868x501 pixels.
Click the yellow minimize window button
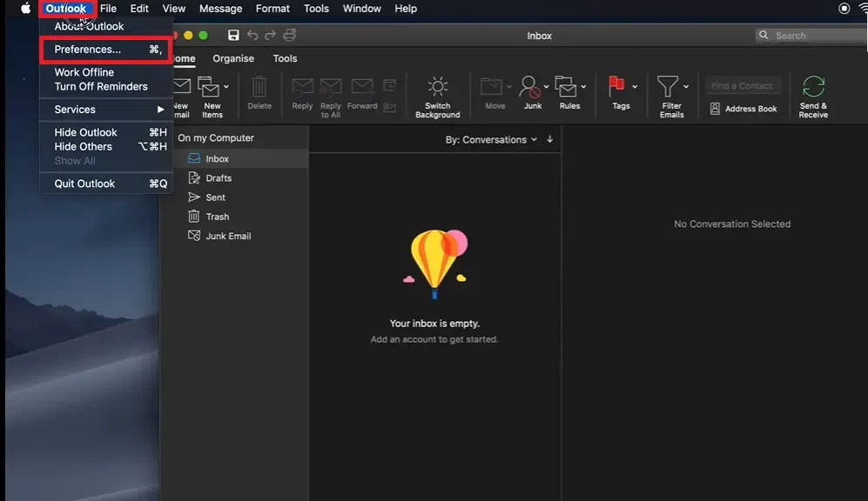(x=188, y=36)
